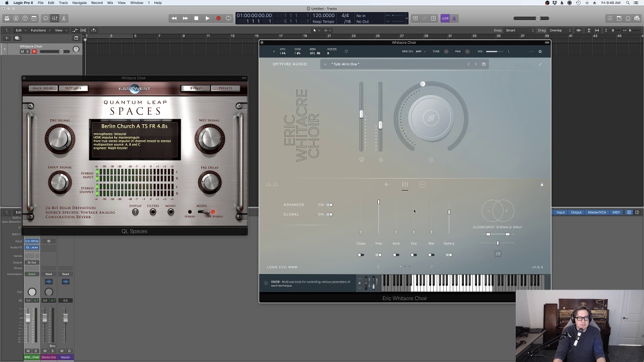Open View dropdown in Tracks area
This screenshot has width=644, height=362.
pos(60,30)
